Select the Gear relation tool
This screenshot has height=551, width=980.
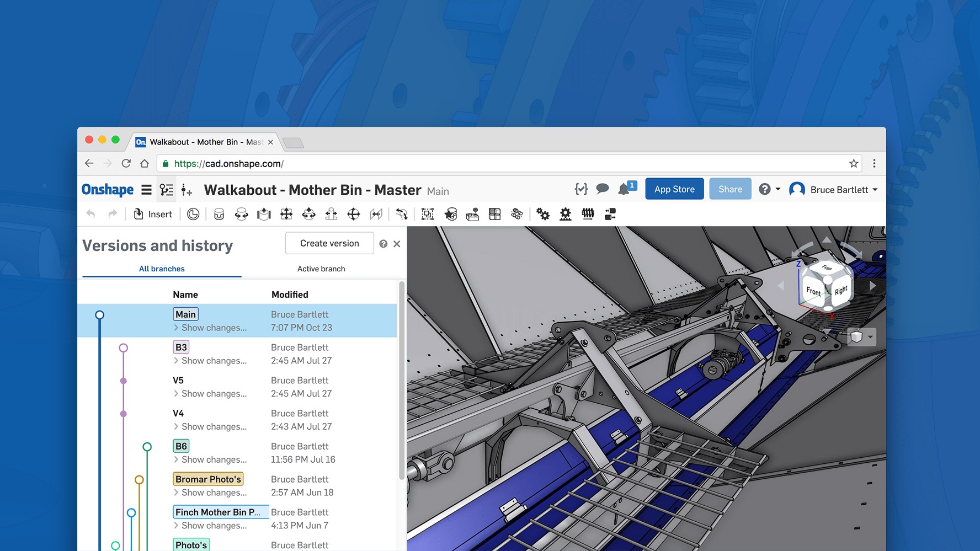point(543,214)
